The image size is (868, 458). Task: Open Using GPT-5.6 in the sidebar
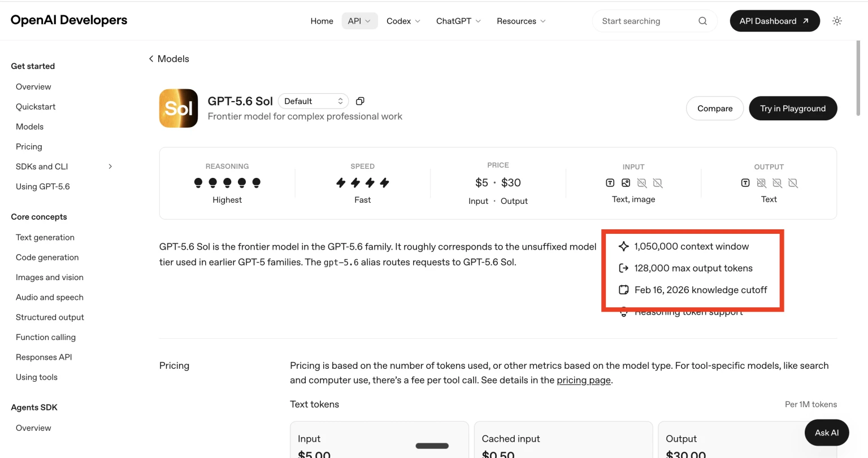43,186
